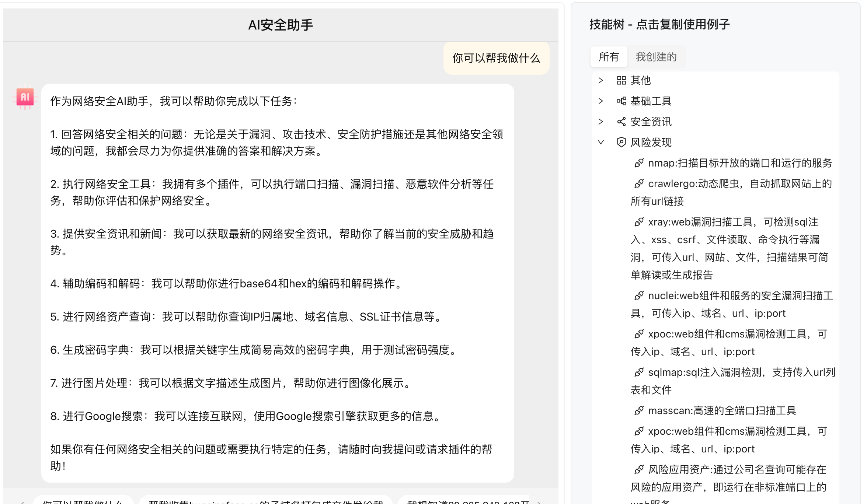The width and height of the screenshot is (867, 504).
Task: Click the 风险发现 shield icon
Action: pos(621,142)
